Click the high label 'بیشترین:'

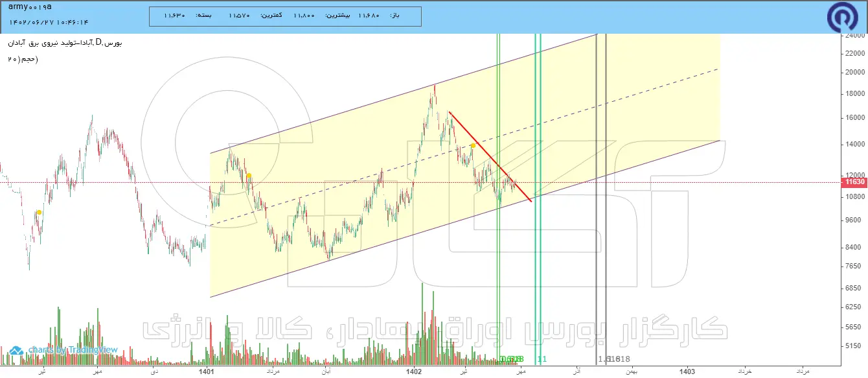(337, 15)
